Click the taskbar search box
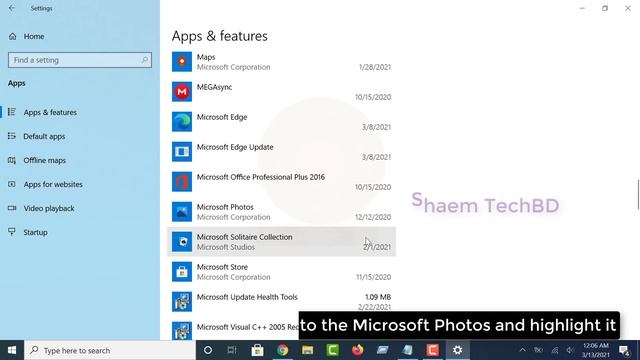The height and width of the screenshot is (360, 640). (x=110, y=350)
